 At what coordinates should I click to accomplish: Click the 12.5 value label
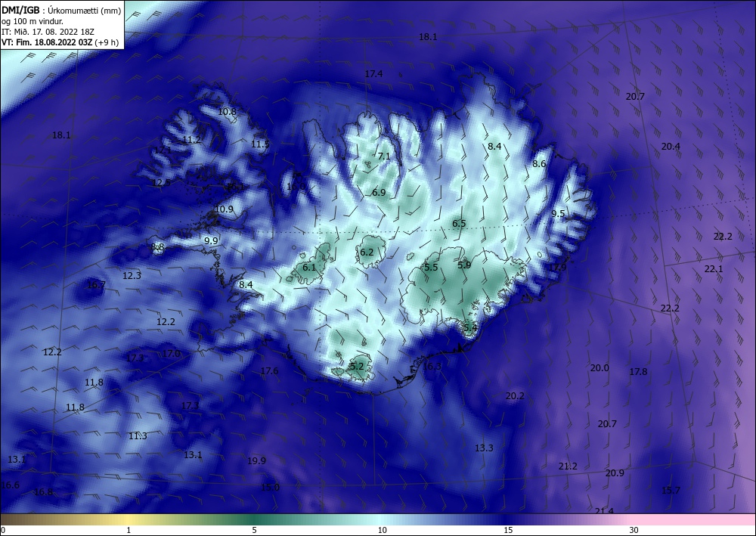(161, 183)
